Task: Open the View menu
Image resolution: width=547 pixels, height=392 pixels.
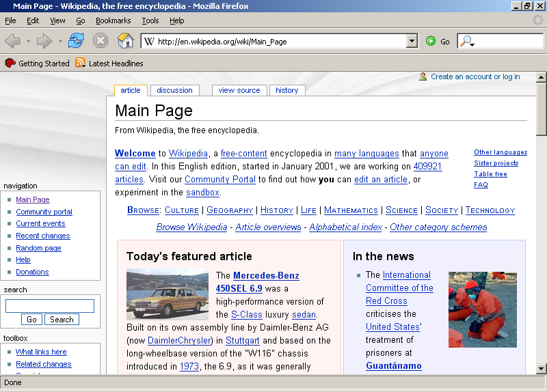Action: pos(57,20)
